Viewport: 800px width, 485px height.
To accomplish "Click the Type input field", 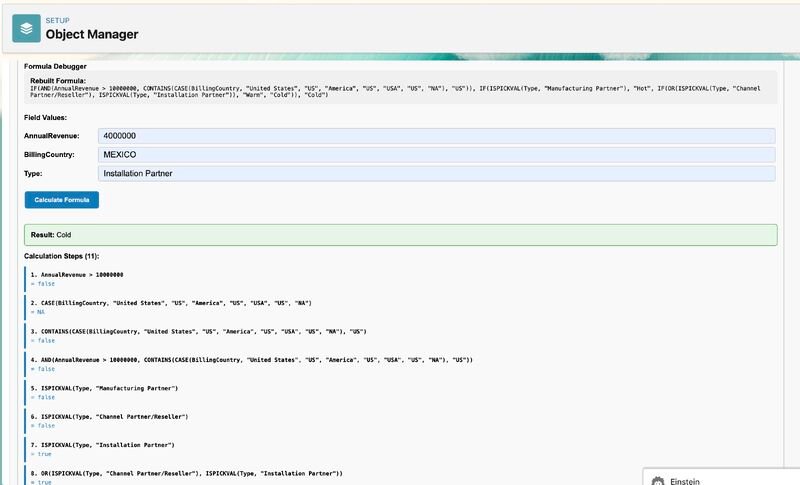I will tap(436, 173).
